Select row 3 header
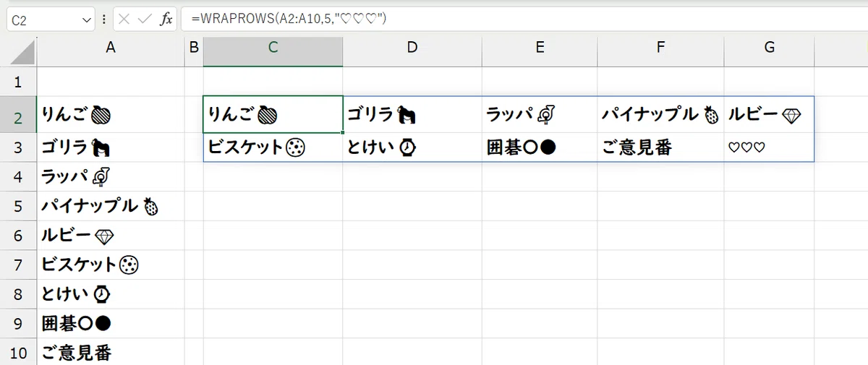Screen dimensions: 868x365 pyautogui.click(x=18, y=147)
